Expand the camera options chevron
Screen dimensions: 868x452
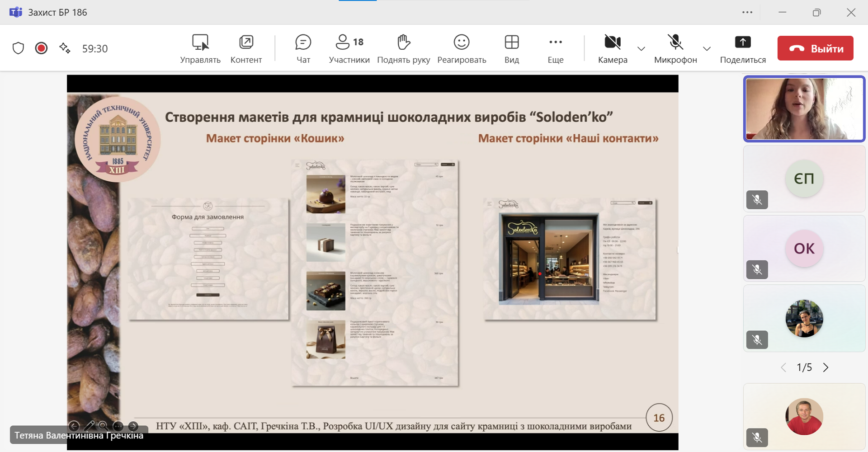[x=641, y=48]
